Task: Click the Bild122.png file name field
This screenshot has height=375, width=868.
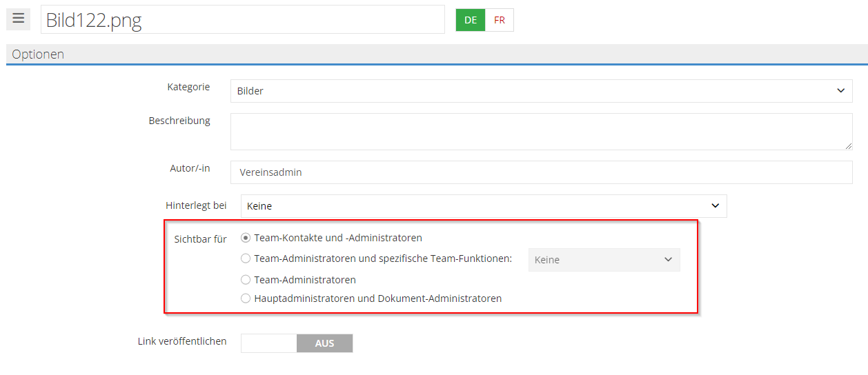Action: [242, 20]
